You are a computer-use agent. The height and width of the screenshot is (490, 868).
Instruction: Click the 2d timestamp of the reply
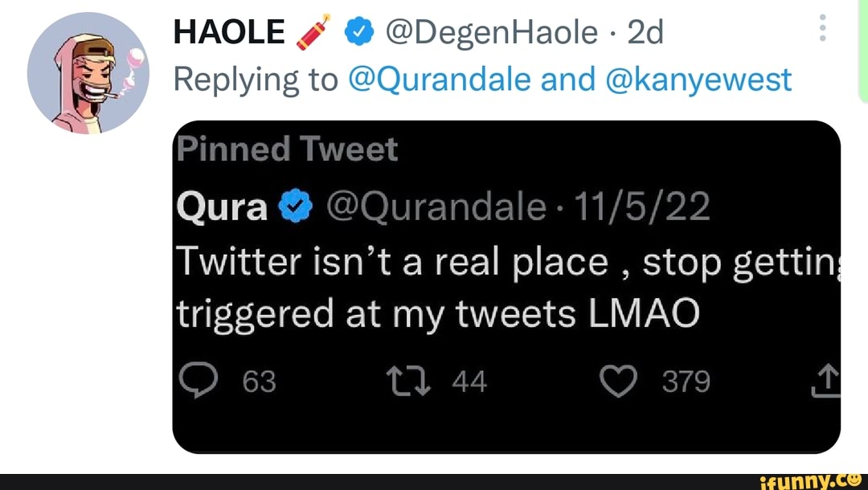pyautogui.click(x=644, y=33)
